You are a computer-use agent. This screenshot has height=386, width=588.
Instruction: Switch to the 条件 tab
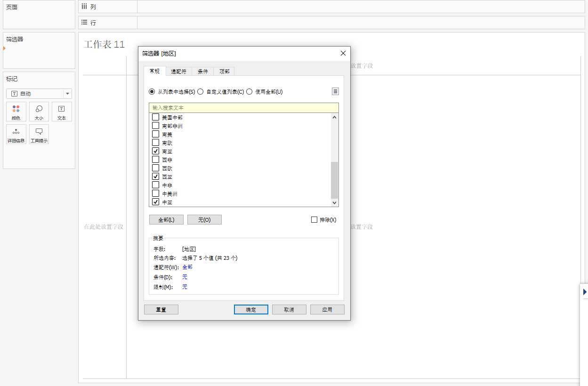[203, 72]
